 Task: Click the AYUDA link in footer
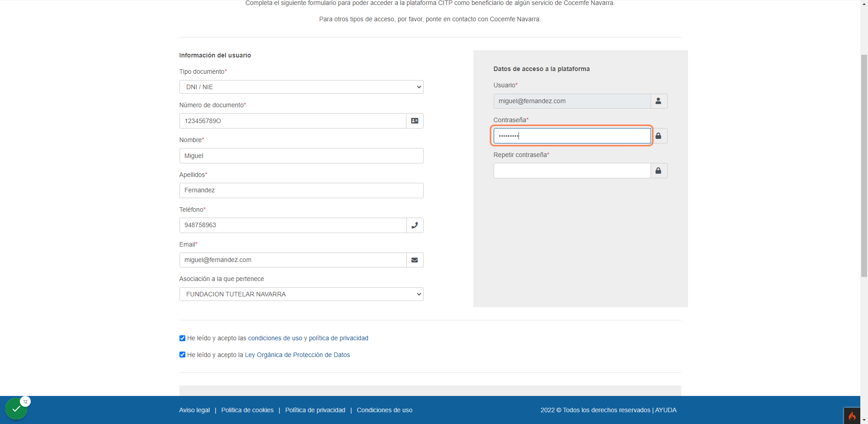point(666,410)
